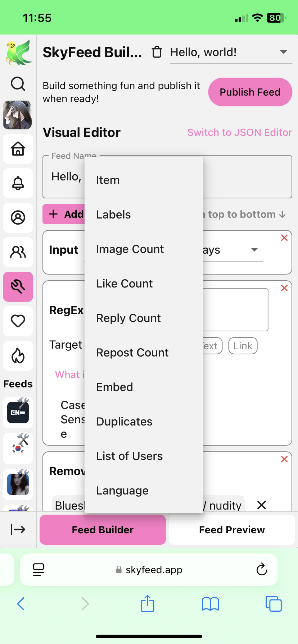Open the EN feed thumbnail in sidebar
This screenshot has height=644, width=298.
click(18, 412)
